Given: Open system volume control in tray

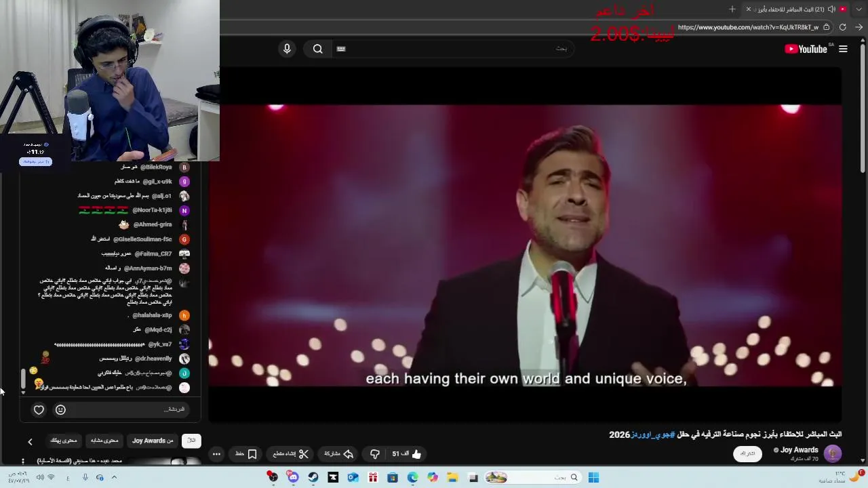Looking at the screenshot, I should click(x=40, y=478).
